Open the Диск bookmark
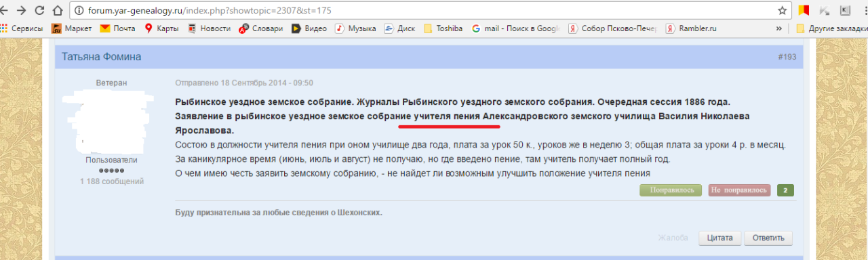Screen dimensions: 868x260 [399, 28]
